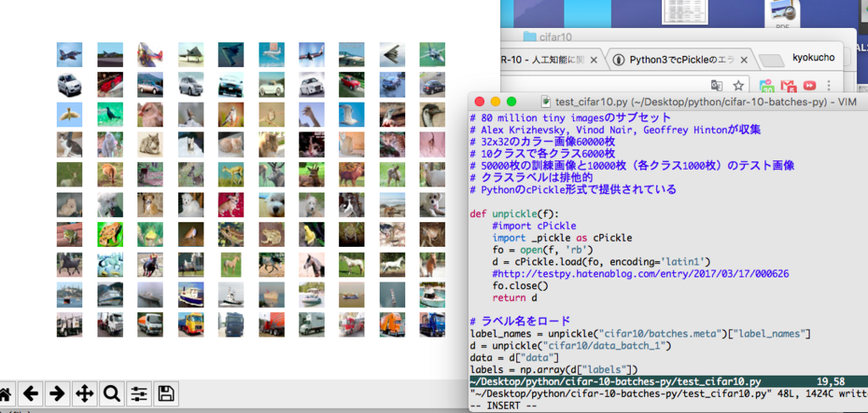The image size is (868, 413).
Task: Select the dog on red background thumbnail
Action: pos(231,204)
